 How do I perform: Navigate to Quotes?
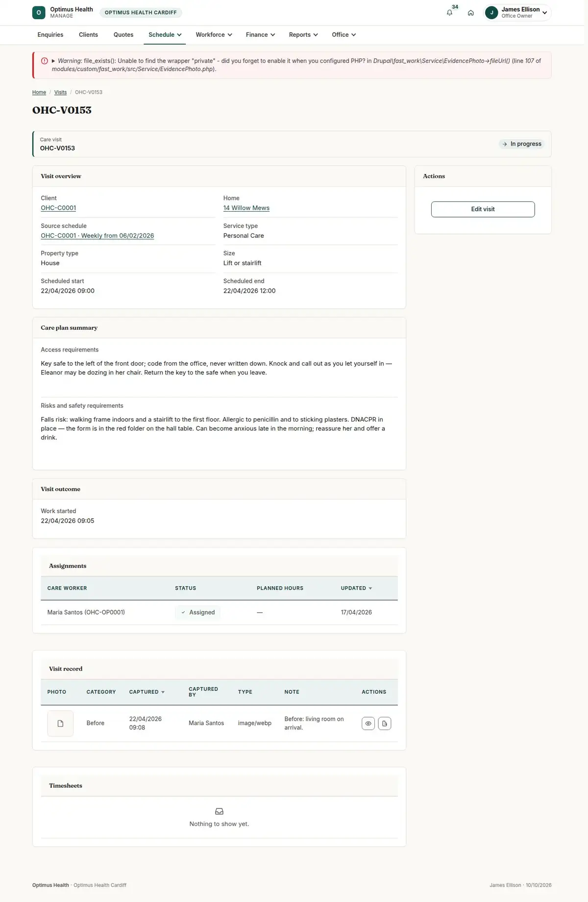tap(123, 35)
